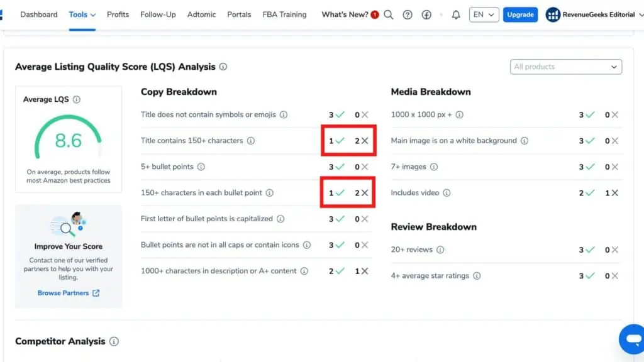
Task: Open the notifications bell icon
Action: click(x=456, y=14)
